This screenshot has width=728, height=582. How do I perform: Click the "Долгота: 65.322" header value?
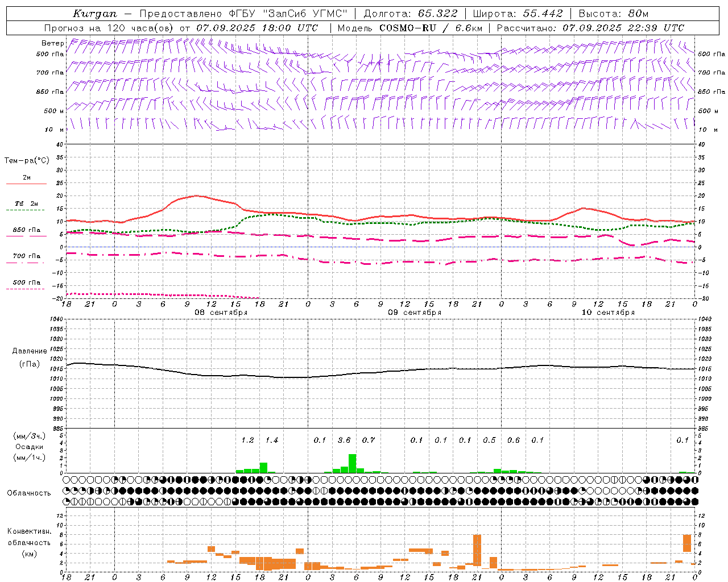(411, 14)
